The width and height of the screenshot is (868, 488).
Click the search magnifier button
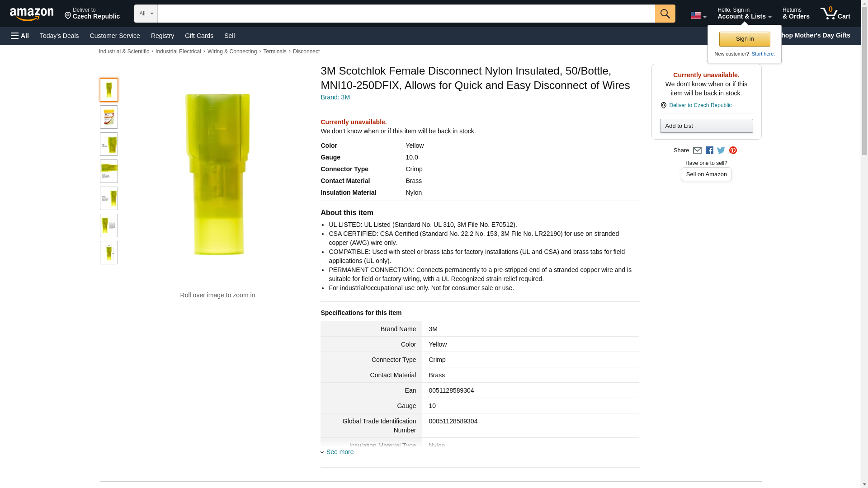tap(665, 14)
